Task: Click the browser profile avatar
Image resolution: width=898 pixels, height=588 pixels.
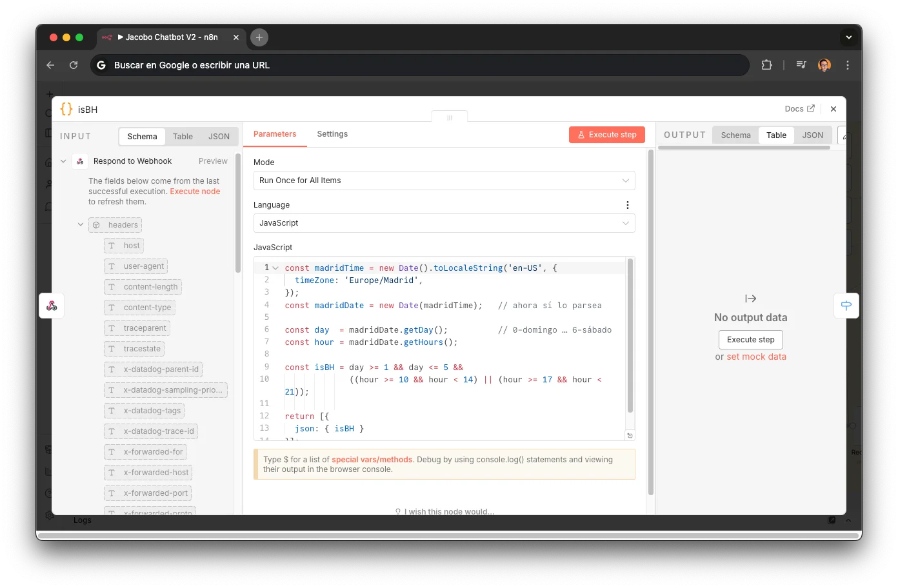Action: (x=824, y=65)
